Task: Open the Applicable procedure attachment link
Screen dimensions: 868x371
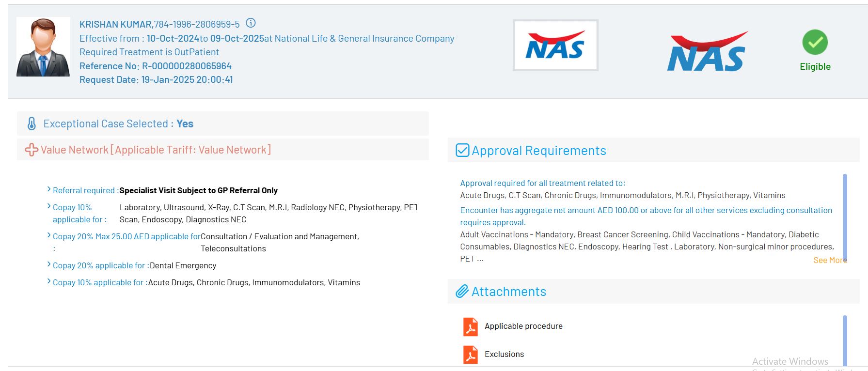Action: click(523, 326)
